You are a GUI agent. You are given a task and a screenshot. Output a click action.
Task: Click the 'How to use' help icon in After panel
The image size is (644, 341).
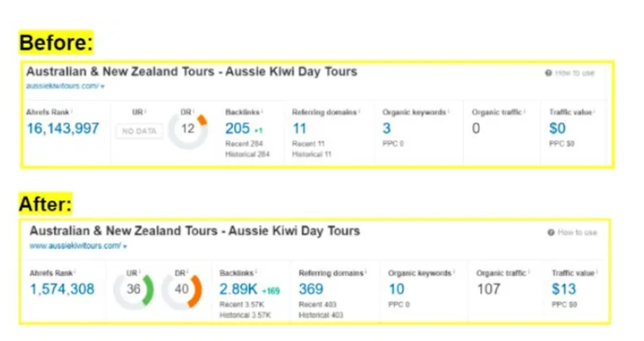click(550, 233)
